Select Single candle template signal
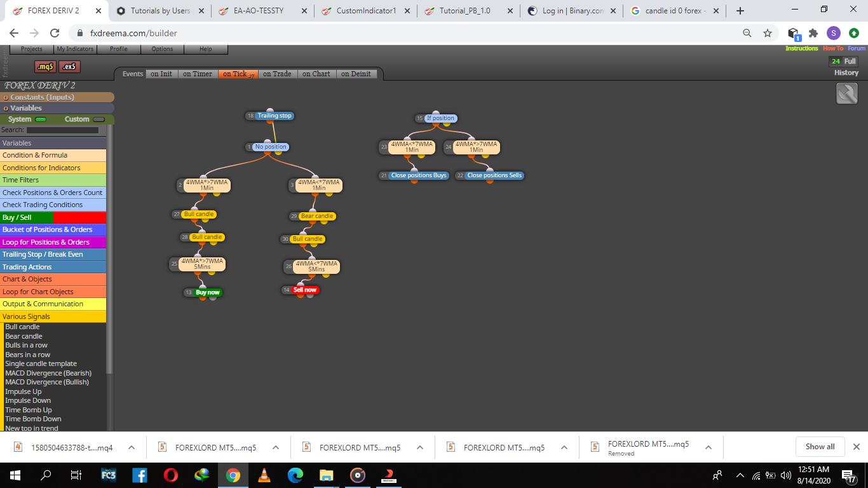This screenshot has height=488, width=868. [41, 363]
